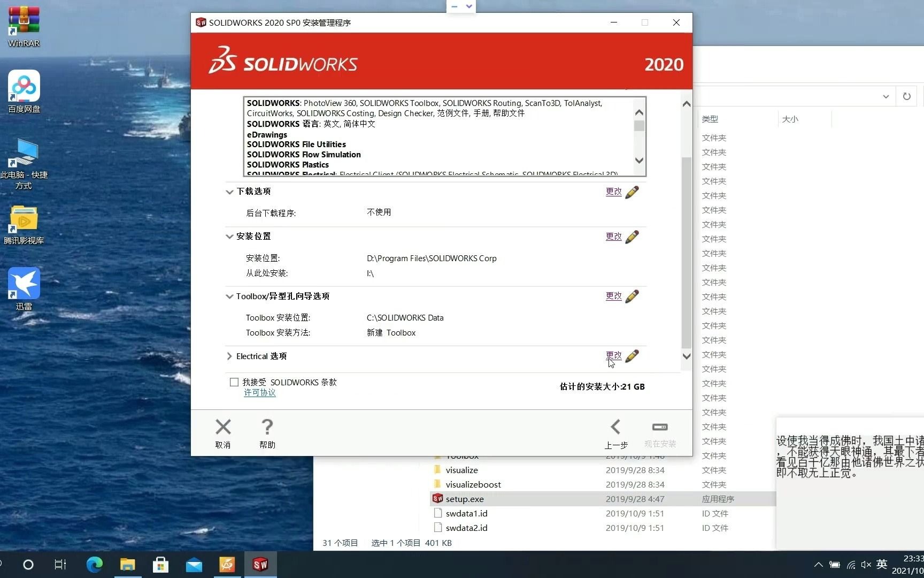
Task: Click installer summary scrollbar up arrow
Action: (639, 112)
